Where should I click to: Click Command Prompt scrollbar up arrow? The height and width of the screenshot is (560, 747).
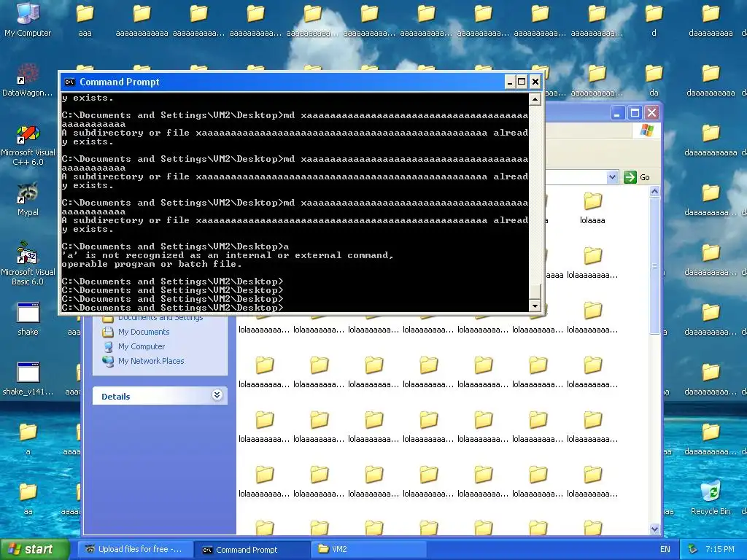coord(535,99)
